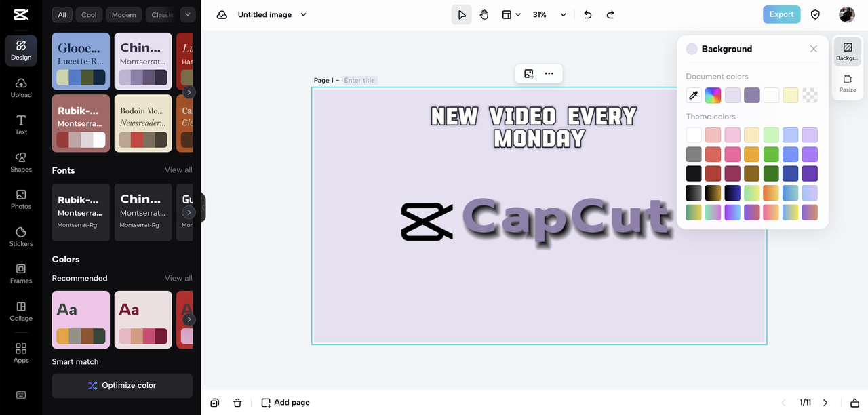
Task: Open more options above the canvas
Action: [549, 73]
